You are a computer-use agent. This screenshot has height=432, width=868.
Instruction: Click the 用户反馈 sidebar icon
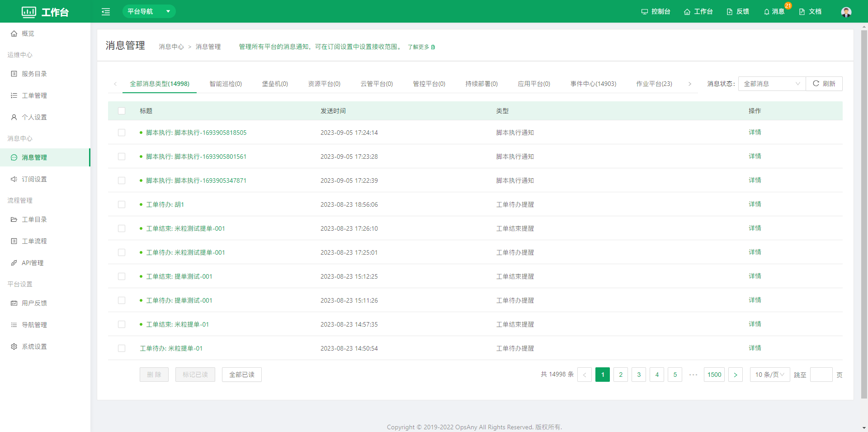[14, 303]
